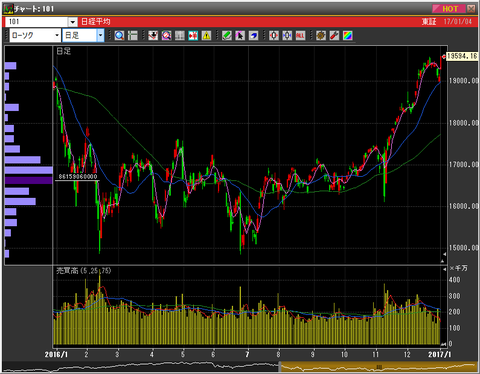Viewport: 480px width, 374px height.
Task: Click the 19000.00 price axis label
Action: click(x=464, y=81)
